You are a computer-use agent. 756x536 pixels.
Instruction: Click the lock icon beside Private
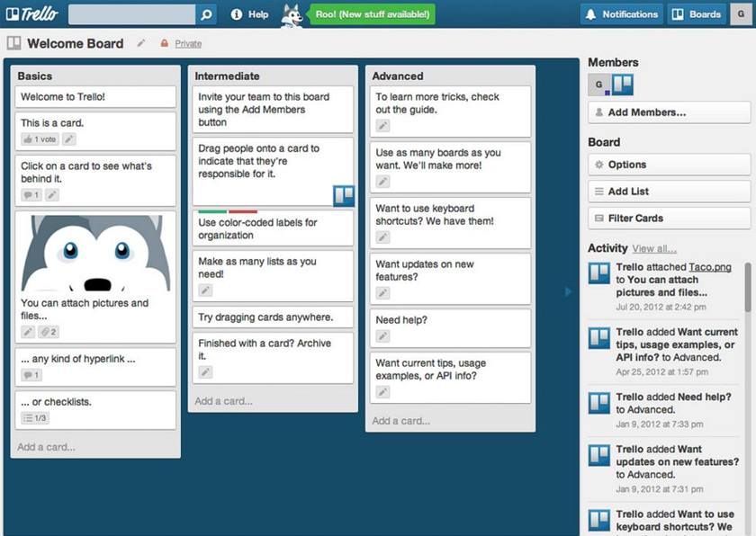point(165,43)
